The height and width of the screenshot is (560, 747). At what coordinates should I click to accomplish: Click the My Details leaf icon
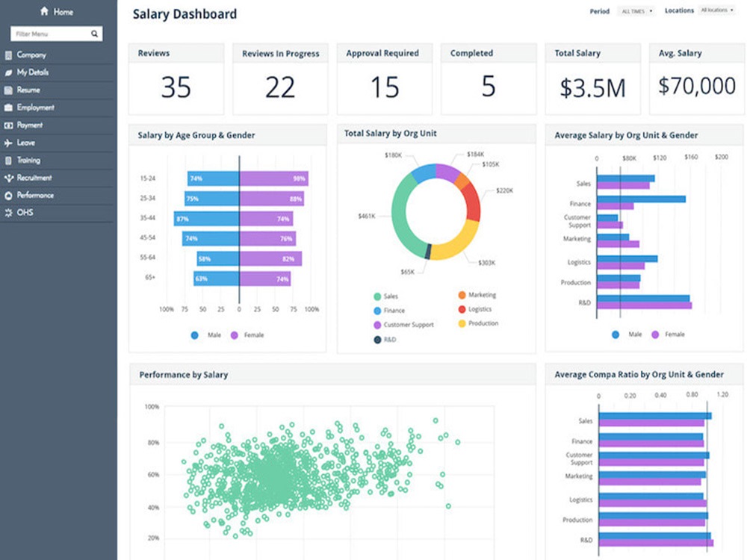pos(8,72)
